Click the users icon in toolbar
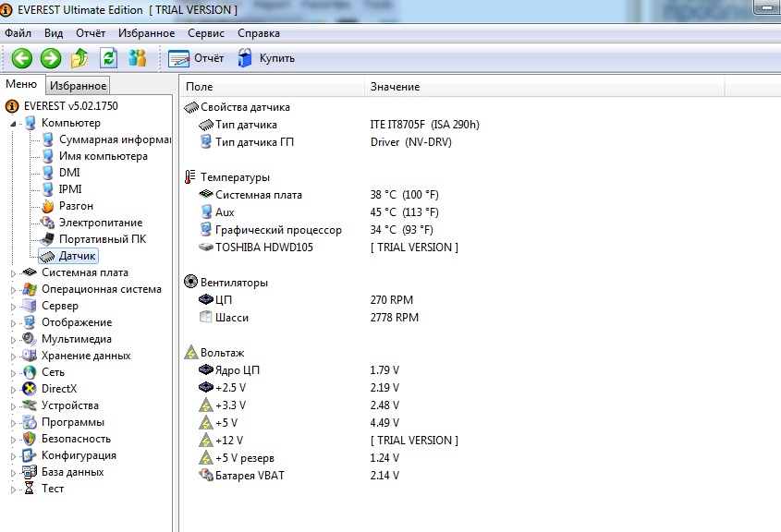 point(138,58)
